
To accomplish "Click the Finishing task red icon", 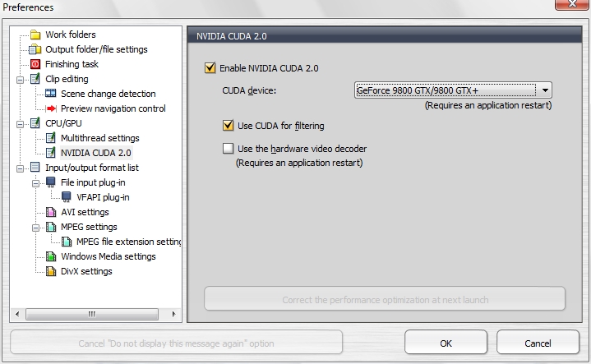I will click(x=35, y=64).
